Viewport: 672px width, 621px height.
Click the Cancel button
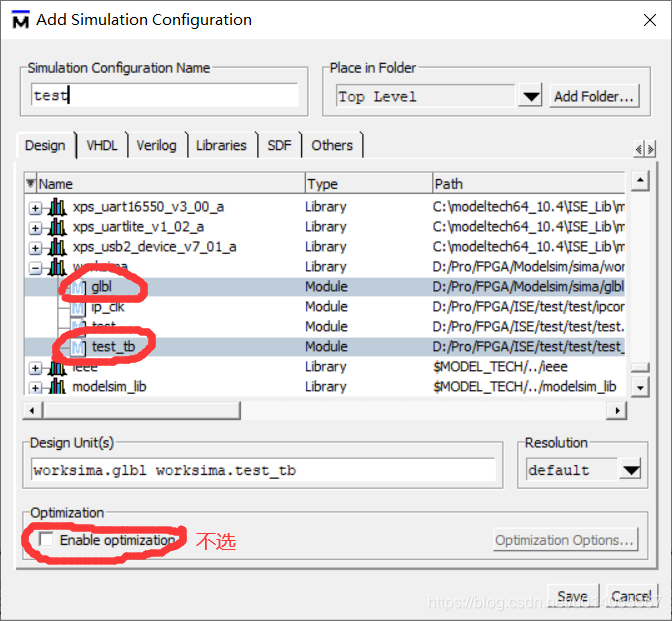[x=632, y=596]
